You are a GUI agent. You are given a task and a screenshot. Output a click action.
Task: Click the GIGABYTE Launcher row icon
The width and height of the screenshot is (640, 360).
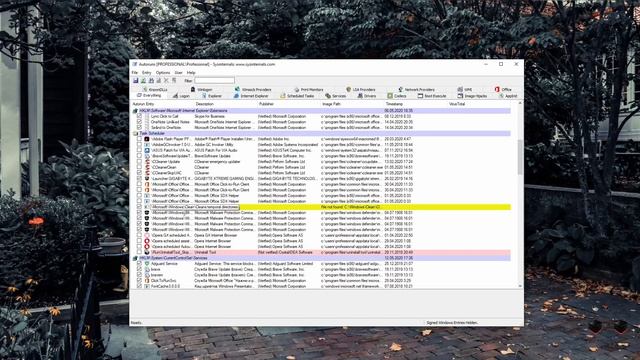tap(147, 179)
